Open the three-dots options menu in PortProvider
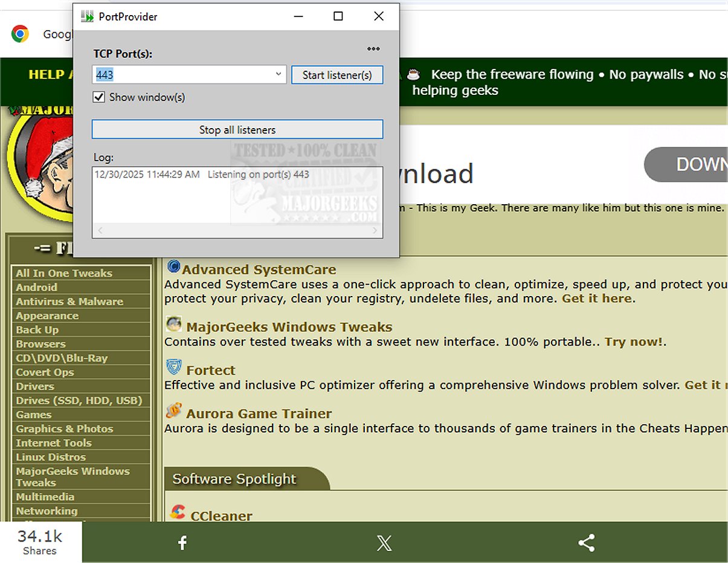The image size is (728, 563). [x=373, y=49]
